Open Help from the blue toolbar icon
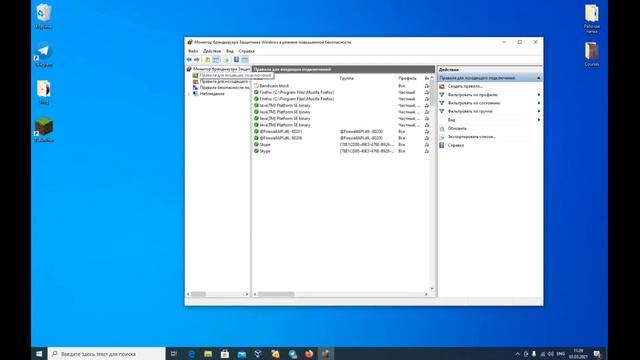The image size is (640, 360). coord(236,60)
